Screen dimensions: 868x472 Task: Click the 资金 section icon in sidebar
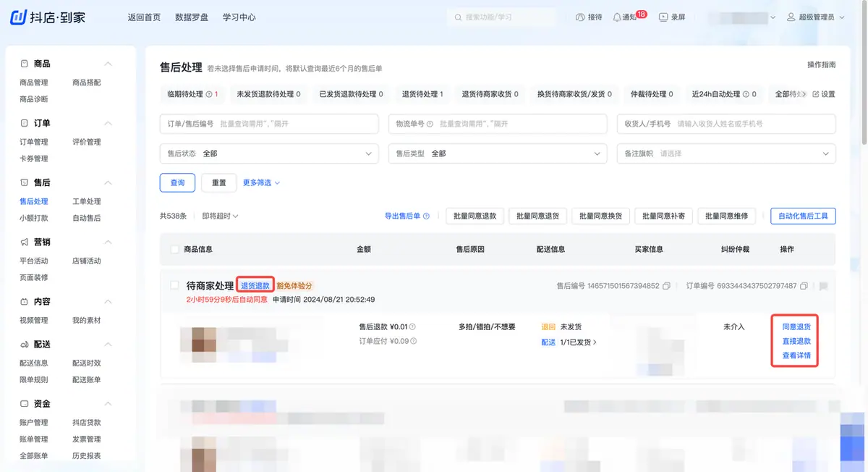[25, 403]
